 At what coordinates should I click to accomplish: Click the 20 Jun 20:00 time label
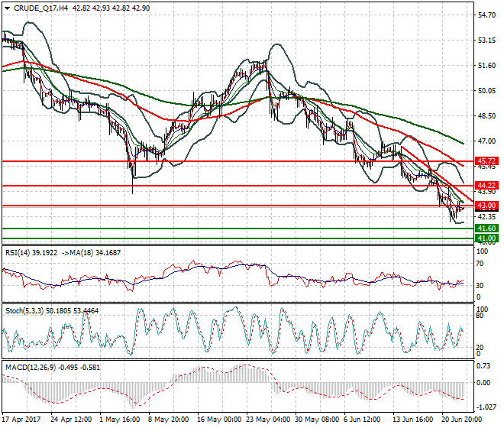pos(462,420)
